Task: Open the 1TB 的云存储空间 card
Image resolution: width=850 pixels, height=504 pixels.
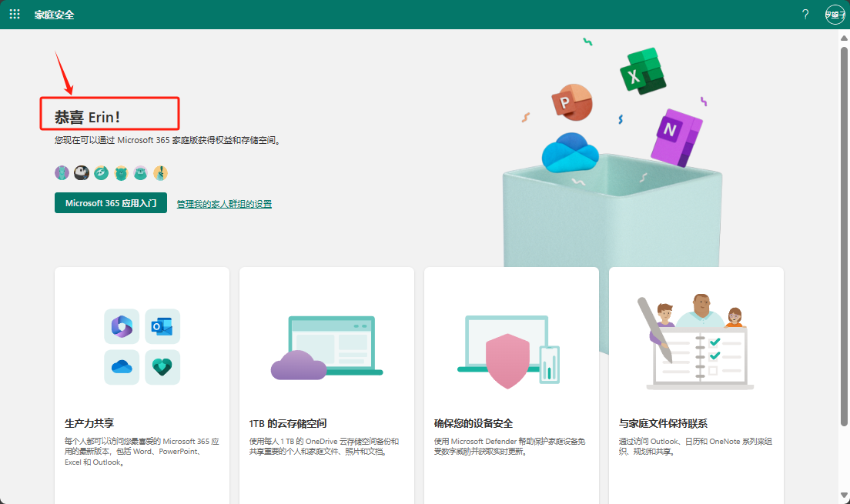Action: (326, 385)
